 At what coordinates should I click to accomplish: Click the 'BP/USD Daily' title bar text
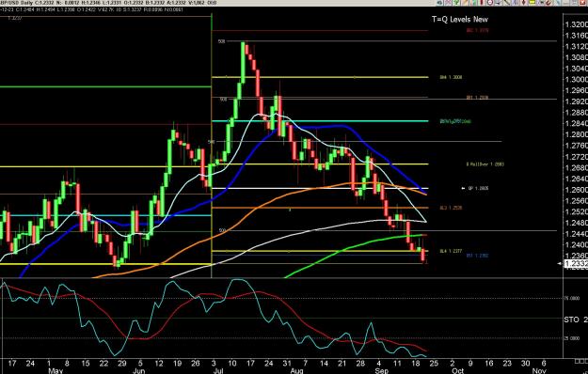point(16,3)
